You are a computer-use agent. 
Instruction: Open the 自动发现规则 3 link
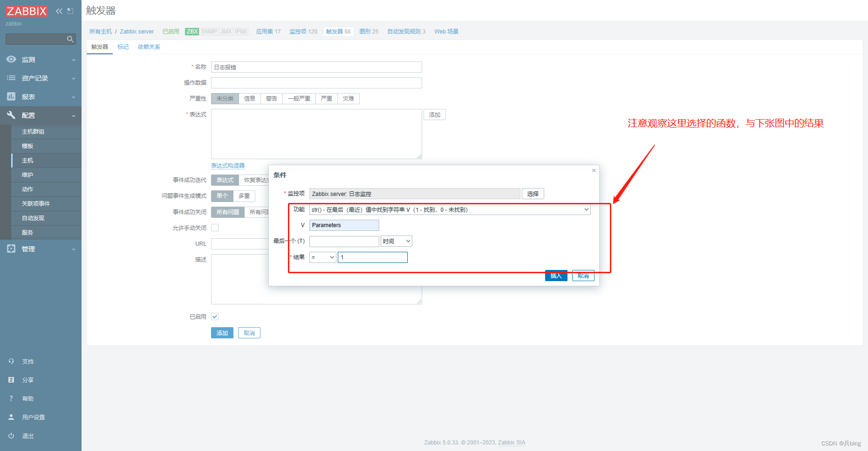pyautogui.click(x=406, y=32)
